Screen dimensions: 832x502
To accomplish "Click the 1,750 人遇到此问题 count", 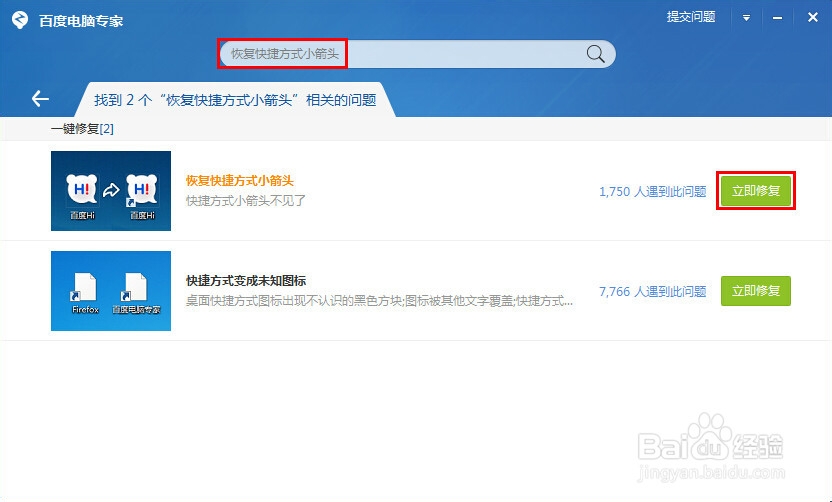I will click(x=653, y=192).
